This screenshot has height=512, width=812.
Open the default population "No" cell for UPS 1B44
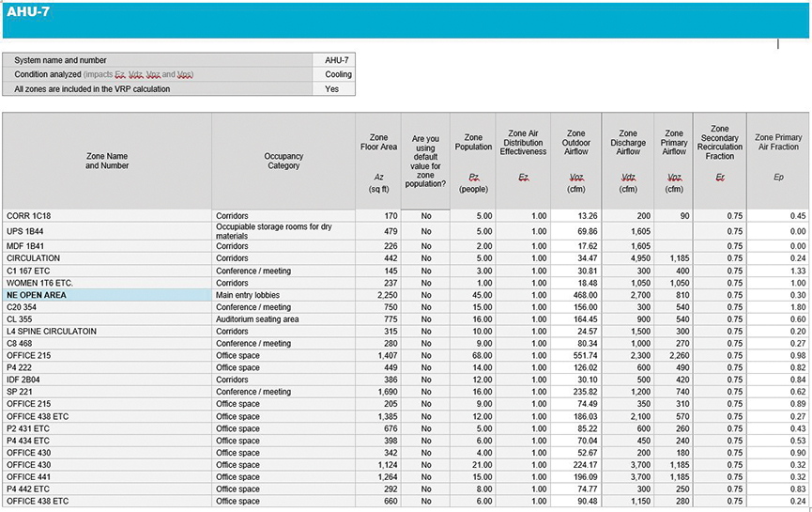426,231
